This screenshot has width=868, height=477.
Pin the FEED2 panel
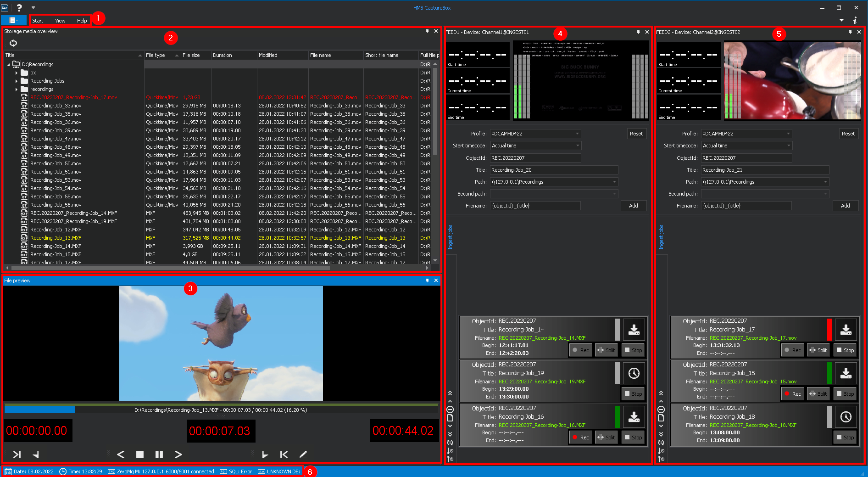tap(850, 32)
